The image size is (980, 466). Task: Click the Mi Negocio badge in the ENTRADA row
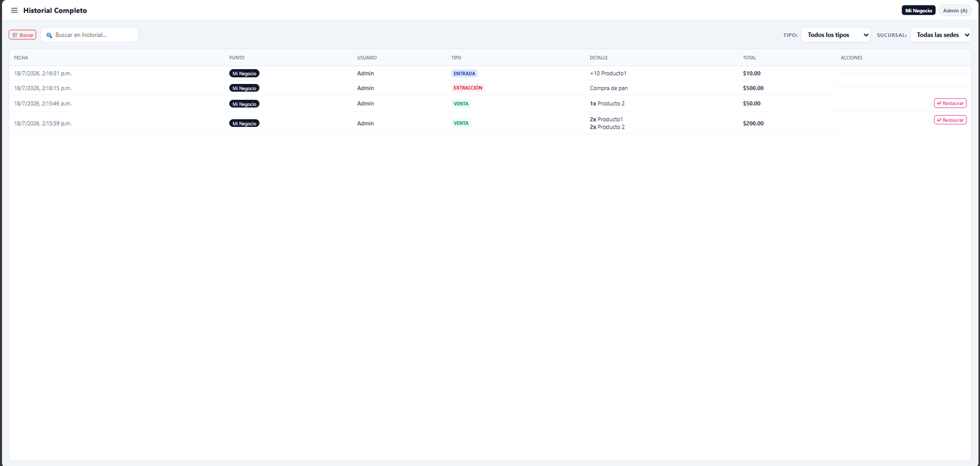tap(244, 74)
